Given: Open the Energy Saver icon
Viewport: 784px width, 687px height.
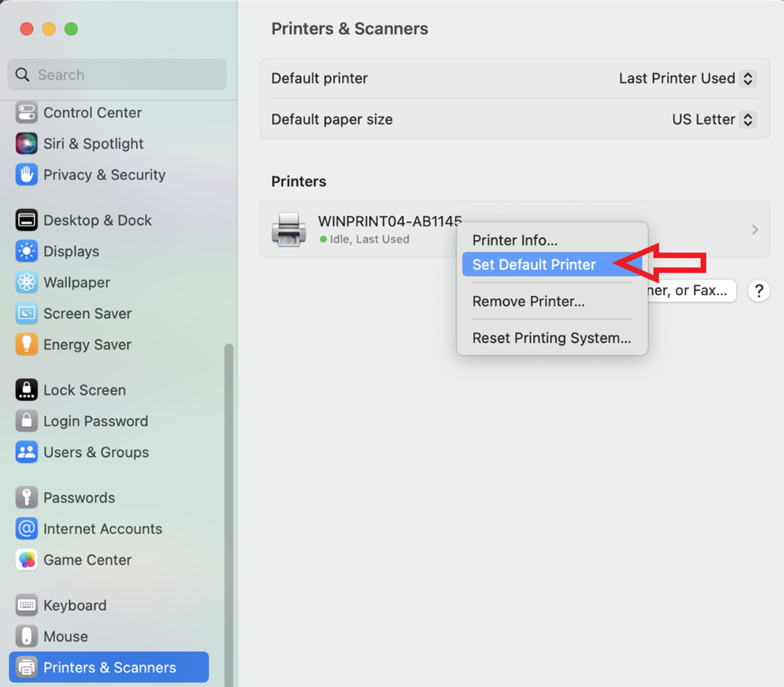Looking at the screenshot, I should click(x=26, y=344).
